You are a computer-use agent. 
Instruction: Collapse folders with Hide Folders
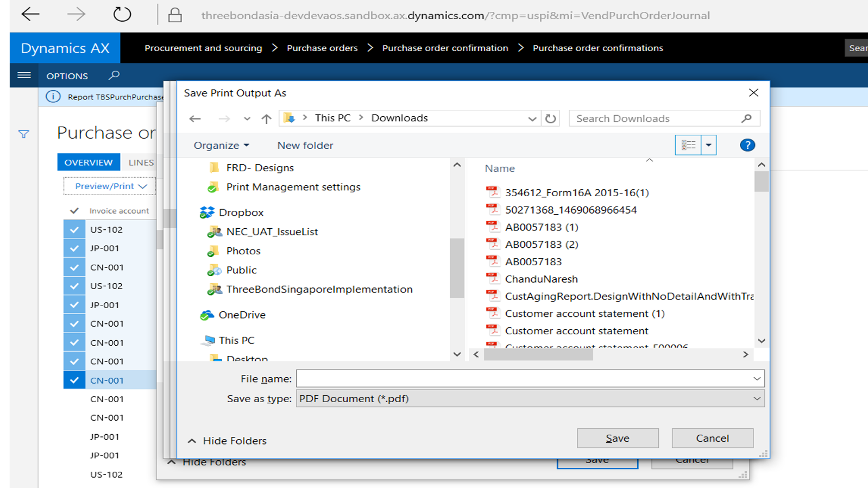[227, 441]
